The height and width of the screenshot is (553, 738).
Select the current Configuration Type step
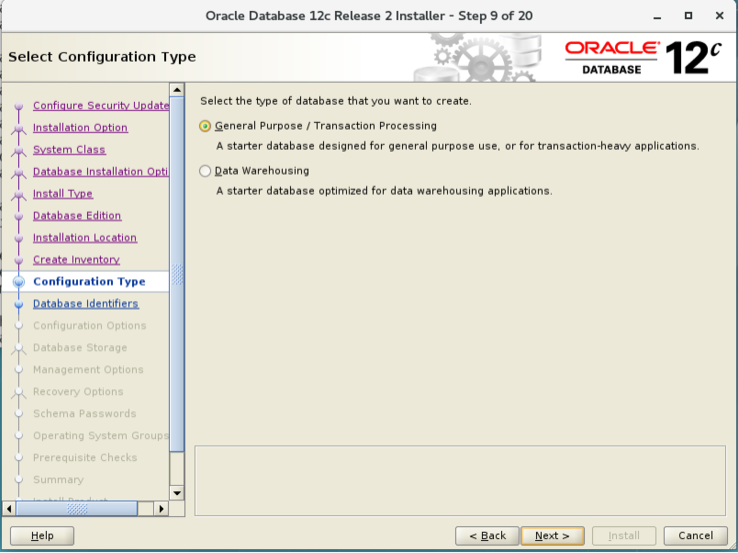pos(89,281)
